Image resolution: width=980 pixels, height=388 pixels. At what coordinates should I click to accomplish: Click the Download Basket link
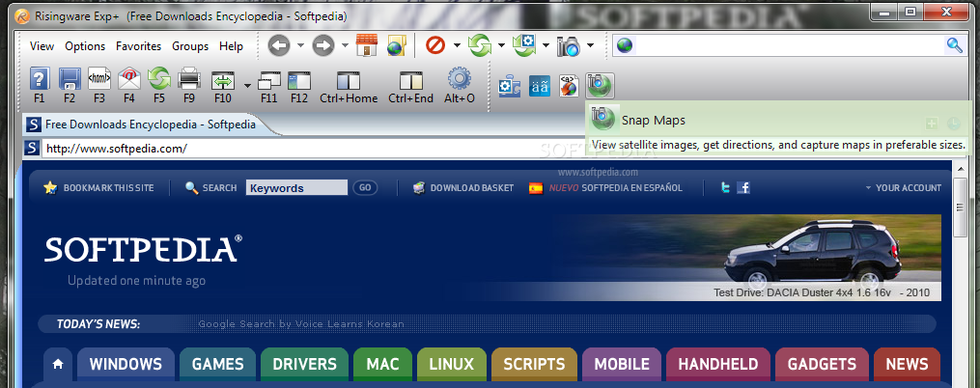point(463,187)
